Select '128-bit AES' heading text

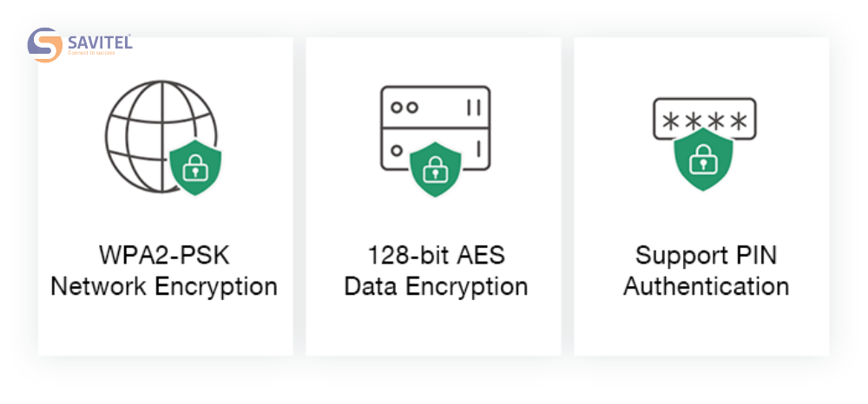pyautogui.click(x=437, y=256)
